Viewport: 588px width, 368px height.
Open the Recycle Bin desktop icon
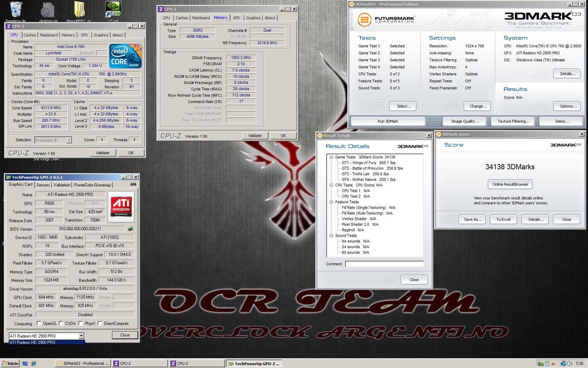coord(16,10)
